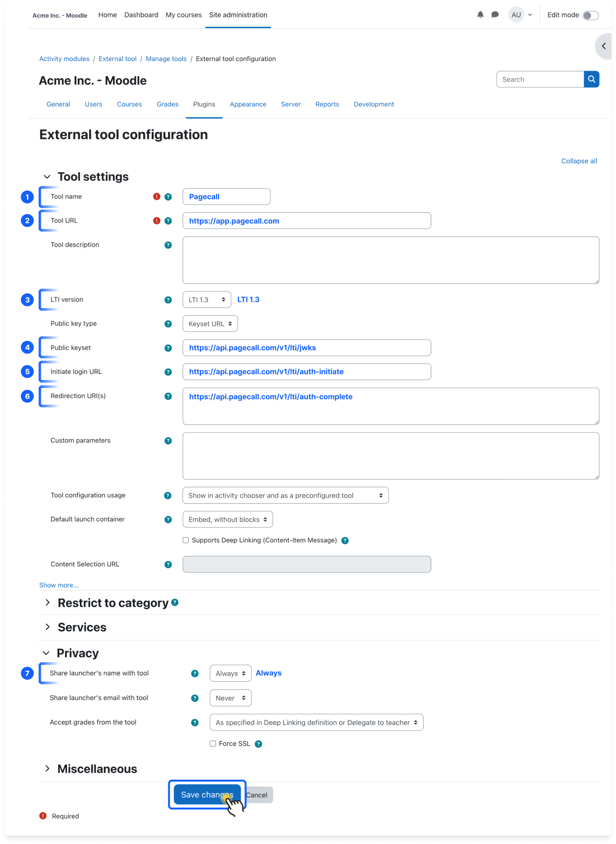Click help icon for Initiate login URL
616x844 pixels.
(x=168, y=372)
